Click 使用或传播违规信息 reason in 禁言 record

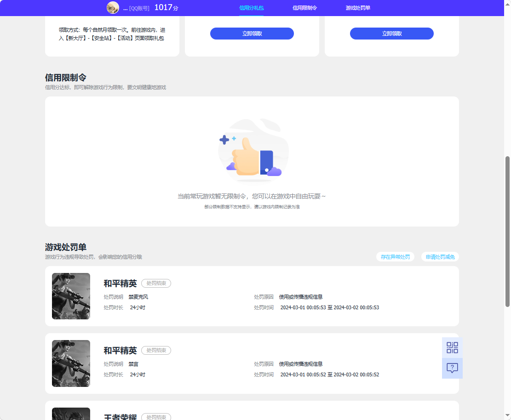pyautogui.click(x=300, y=364)
